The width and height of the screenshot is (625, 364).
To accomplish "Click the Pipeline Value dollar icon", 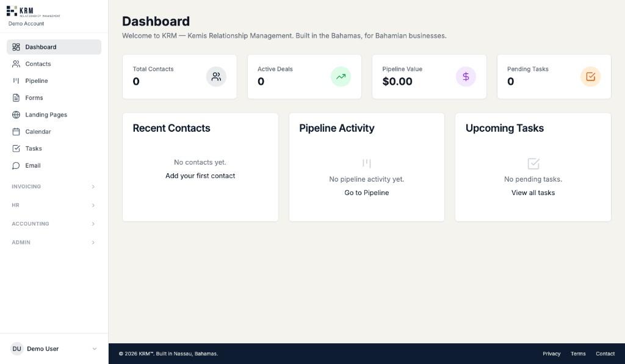I will [x=466, y=76].
